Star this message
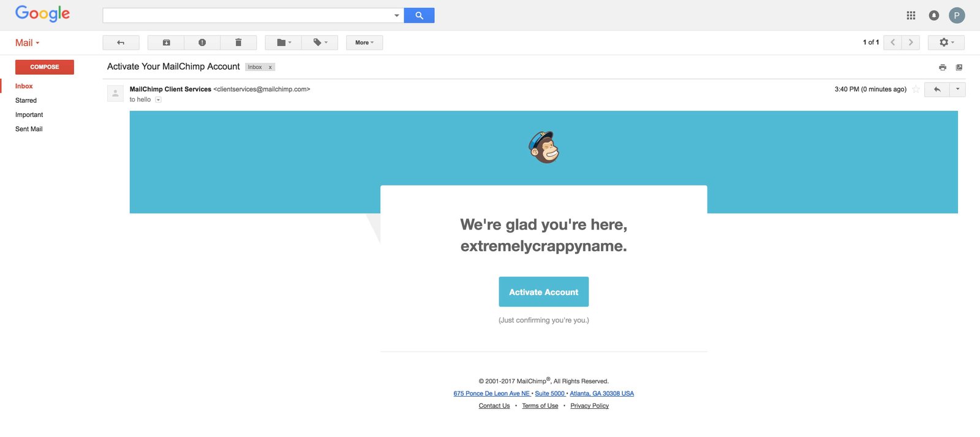 [916, 89]
